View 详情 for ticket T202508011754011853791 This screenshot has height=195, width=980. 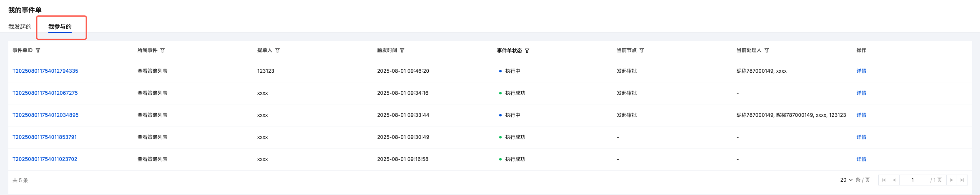(861, 137)
